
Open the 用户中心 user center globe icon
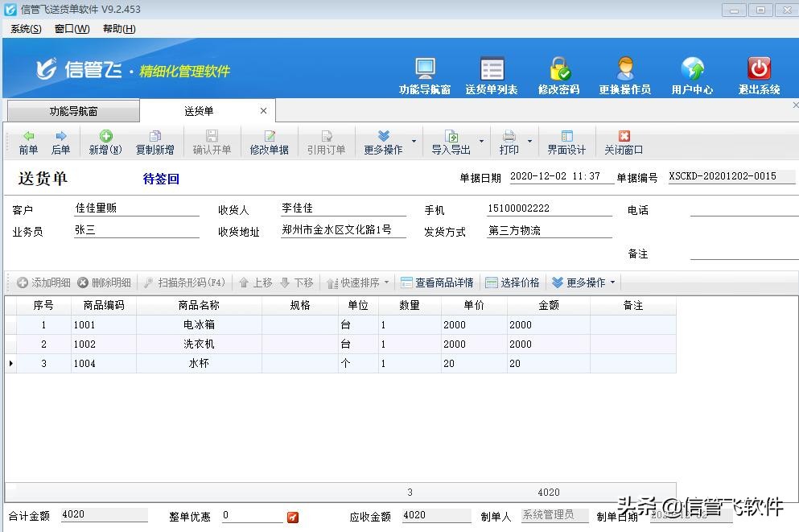tap(691, 72)
